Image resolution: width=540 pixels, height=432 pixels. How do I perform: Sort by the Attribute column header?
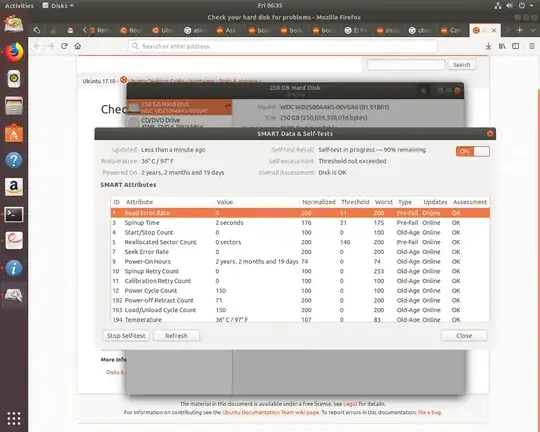coord(139,202)
